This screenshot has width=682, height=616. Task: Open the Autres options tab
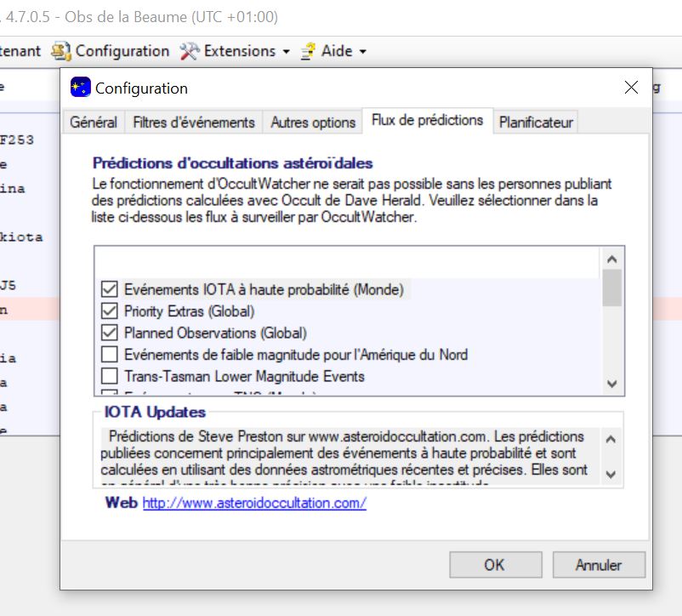click(x=313, y=123)
